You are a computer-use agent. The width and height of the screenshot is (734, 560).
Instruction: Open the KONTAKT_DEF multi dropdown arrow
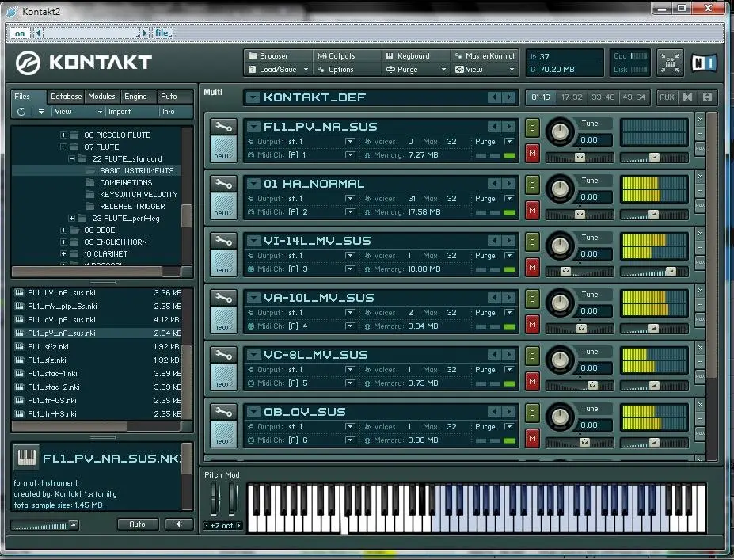(x=253, y=97)
